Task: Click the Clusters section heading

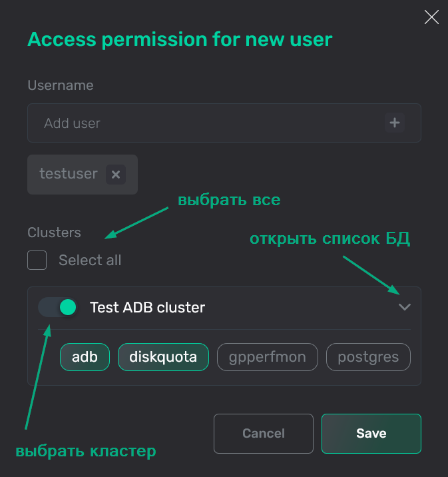Action: pyautogui.click(x=54, y=233)
